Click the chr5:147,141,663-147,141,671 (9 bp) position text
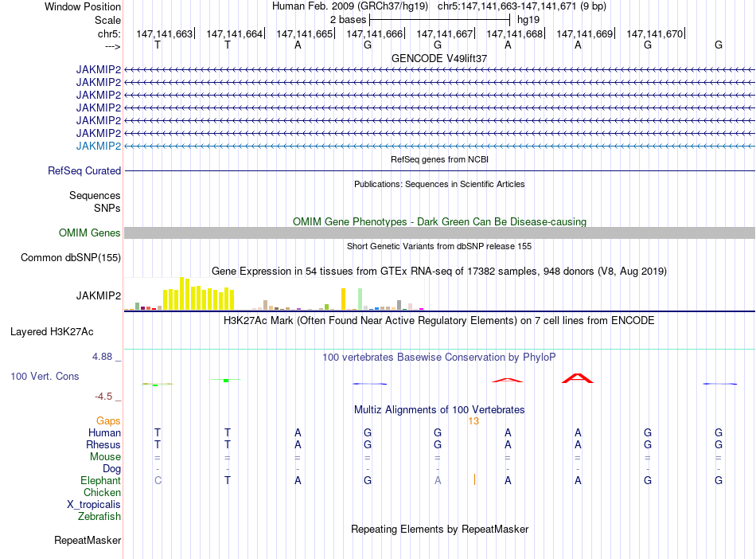This screenshot has width=756, height=559. [x=522, y=6]
